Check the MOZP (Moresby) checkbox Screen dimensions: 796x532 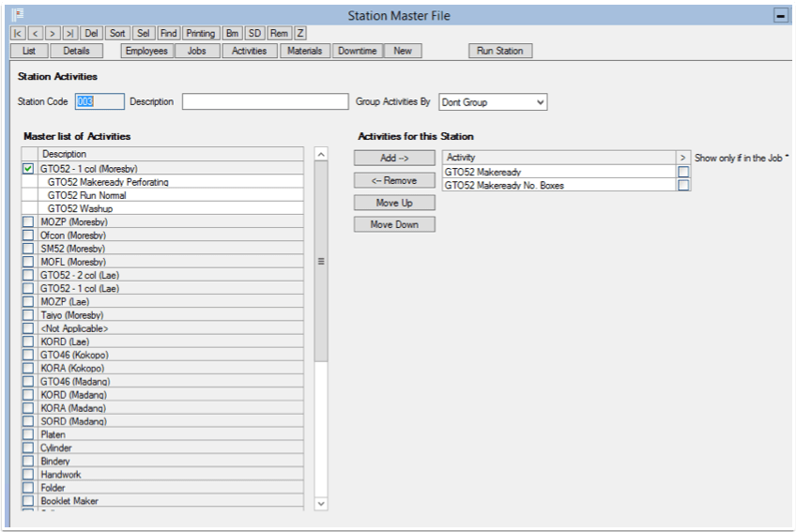click(28, 221)
